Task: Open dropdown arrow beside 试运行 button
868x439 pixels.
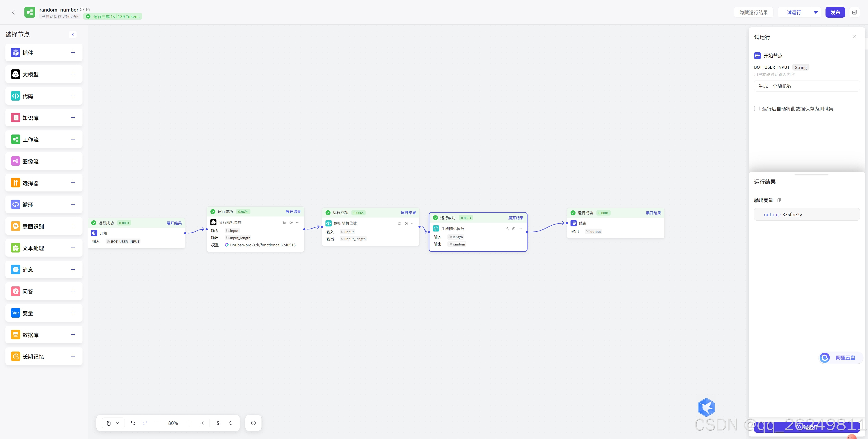Action: click(x=815, y=12)
